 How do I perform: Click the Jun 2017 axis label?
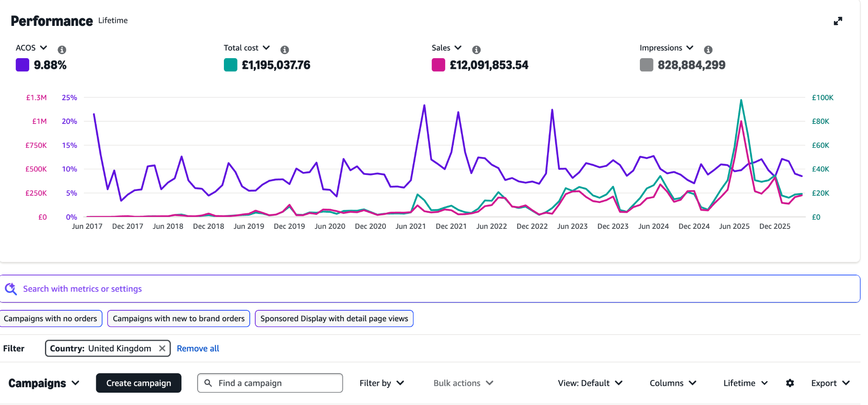pos(87,226)
